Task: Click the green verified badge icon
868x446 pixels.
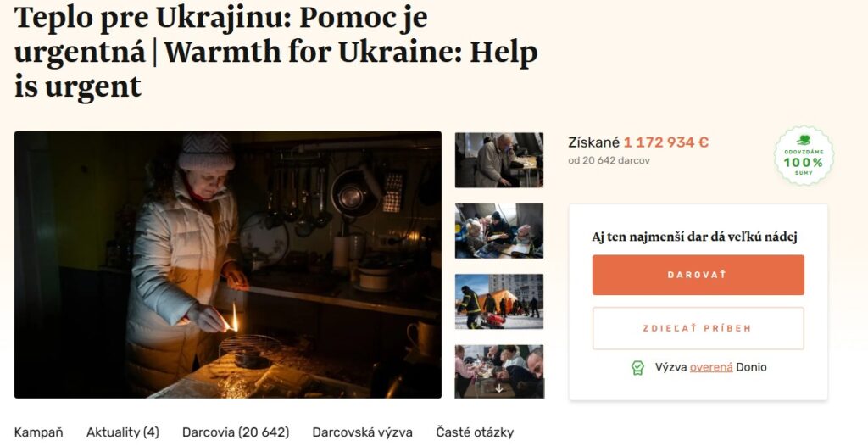Action: click(637, 368)
